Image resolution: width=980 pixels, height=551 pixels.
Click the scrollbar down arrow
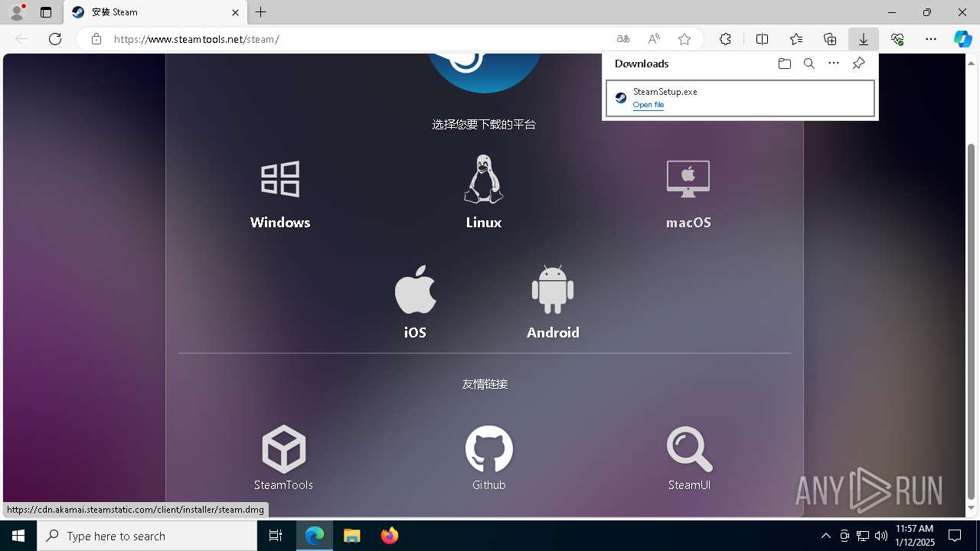point(972,508)
